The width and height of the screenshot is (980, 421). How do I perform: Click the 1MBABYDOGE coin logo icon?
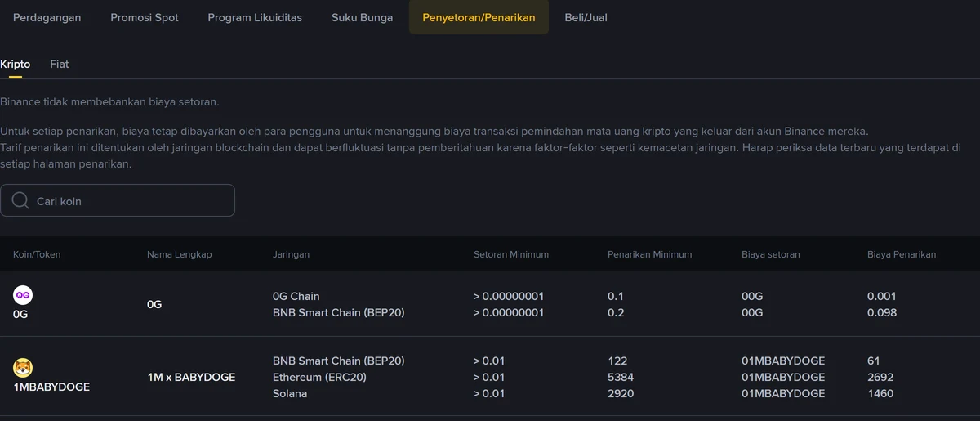pos(23,368)
